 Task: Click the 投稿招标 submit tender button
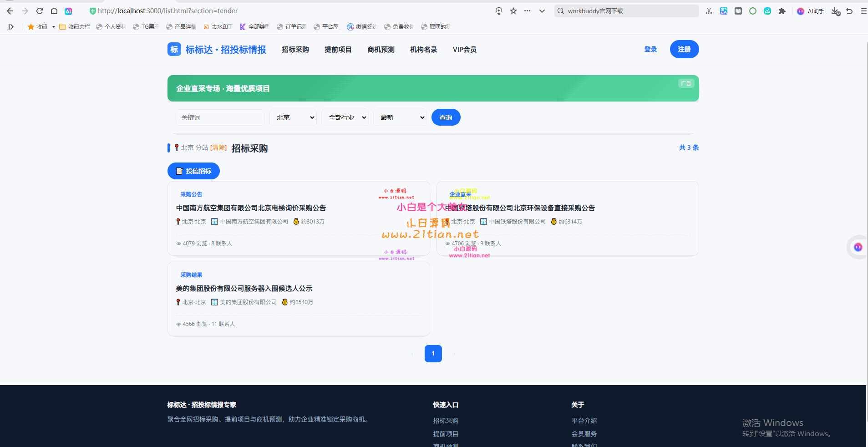point(193,171)
